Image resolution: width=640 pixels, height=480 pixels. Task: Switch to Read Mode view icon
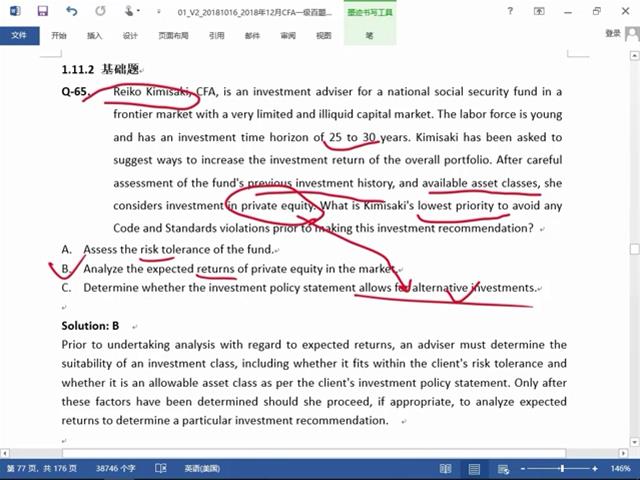tap(445, 469)
